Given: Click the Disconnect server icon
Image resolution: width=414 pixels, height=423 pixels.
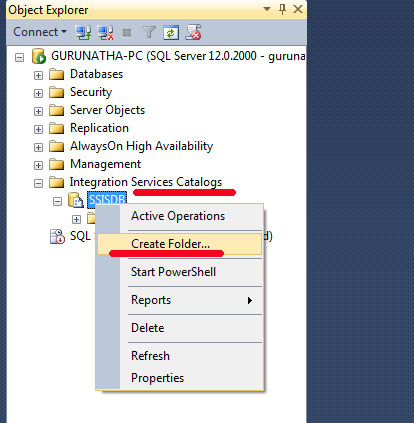Looking at the screenshot, I should point(105,33).
